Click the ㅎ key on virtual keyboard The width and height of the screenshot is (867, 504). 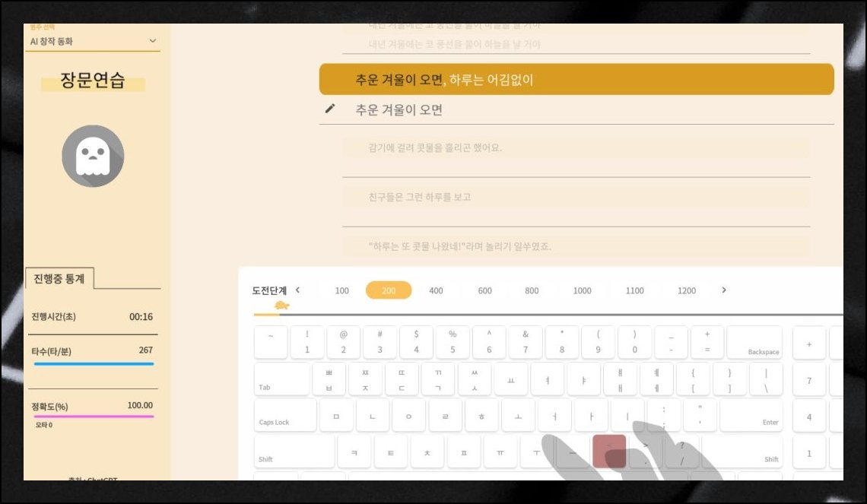click(481, 416)
